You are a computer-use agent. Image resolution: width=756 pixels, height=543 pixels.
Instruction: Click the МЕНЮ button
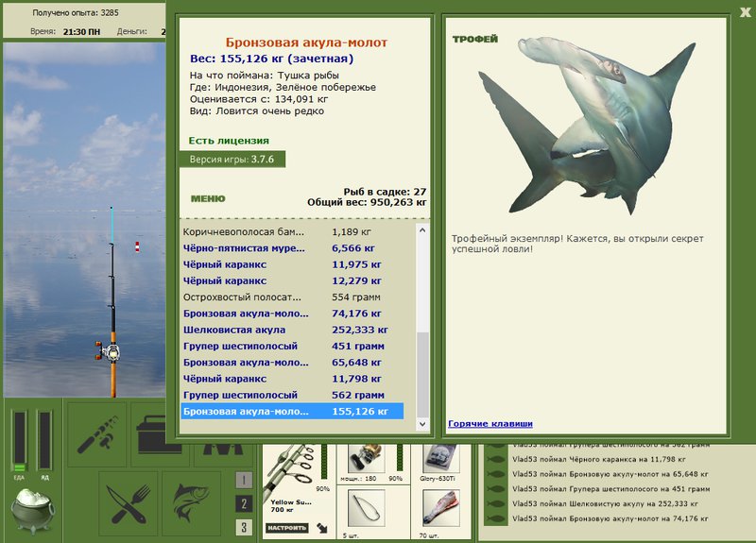[x=208, y=198]
